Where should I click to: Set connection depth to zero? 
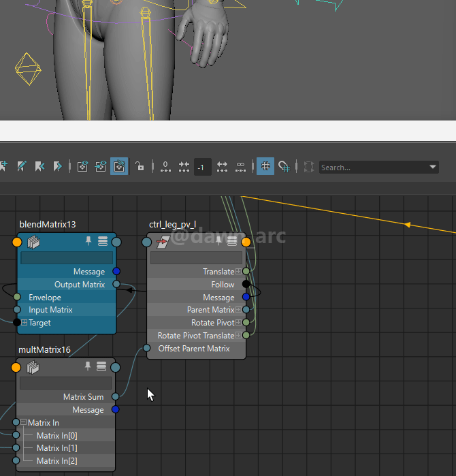pos(165,166)
